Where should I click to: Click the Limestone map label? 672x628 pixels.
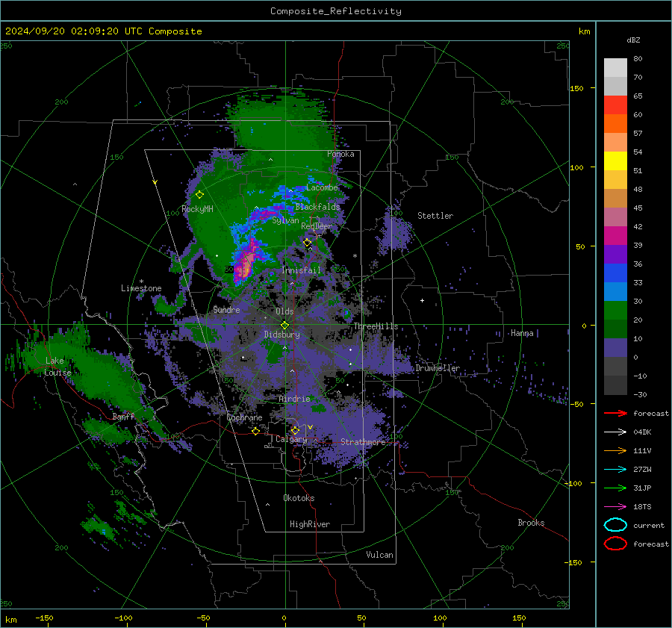(141, 288)
